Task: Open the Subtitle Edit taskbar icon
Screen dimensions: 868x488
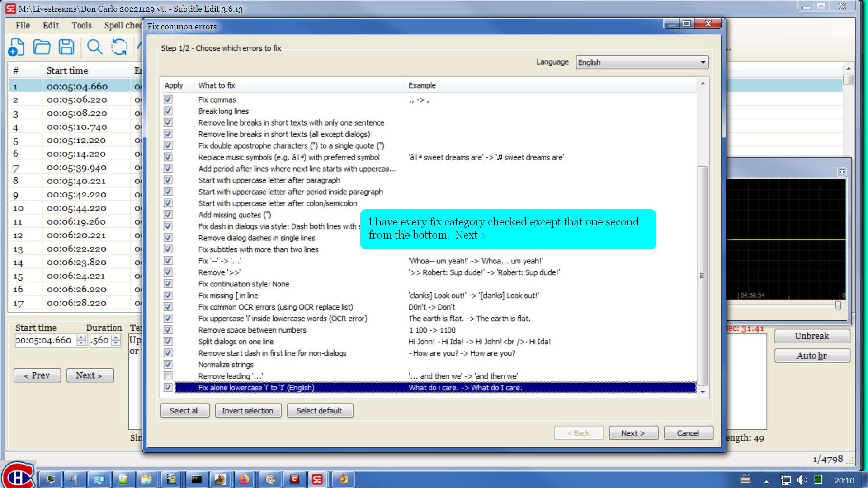Action: click(318, 479)
